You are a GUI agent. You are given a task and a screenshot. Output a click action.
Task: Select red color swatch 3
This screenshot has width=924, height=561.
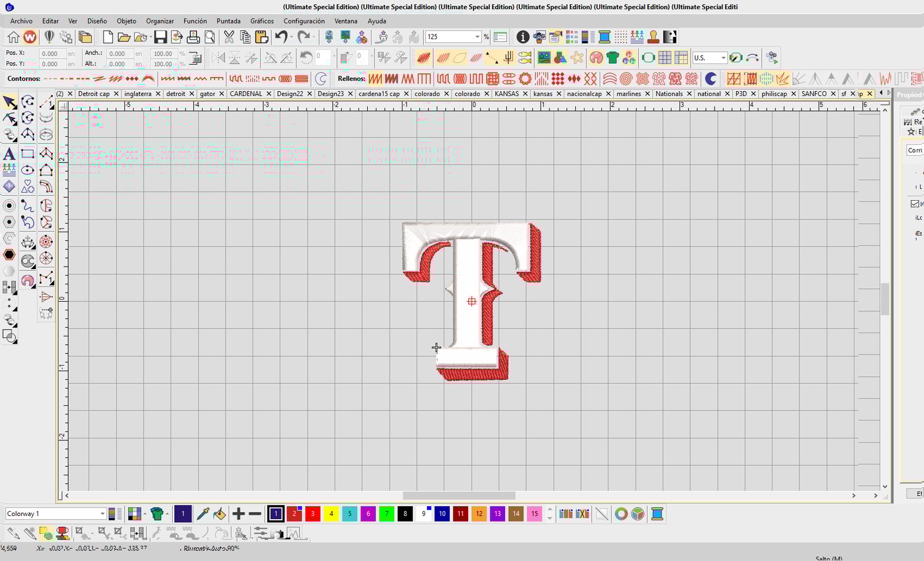313,514
